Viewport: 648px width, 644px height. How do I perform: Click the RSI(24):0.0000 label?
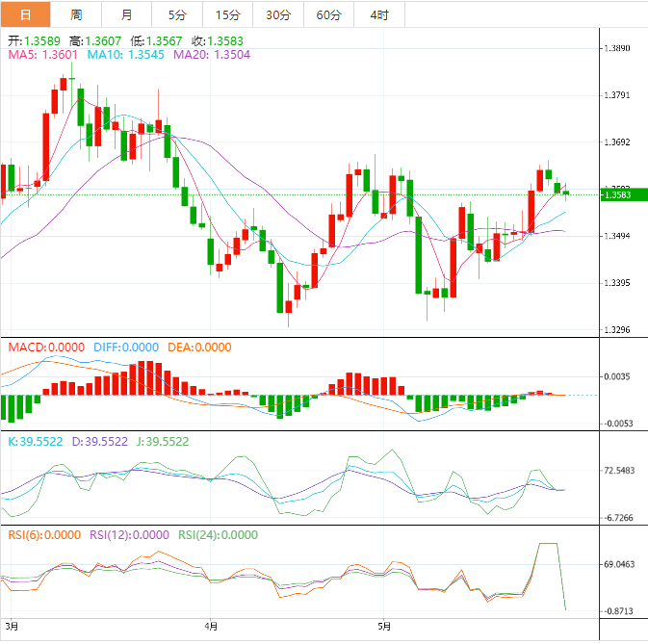(x=219, y=535)
